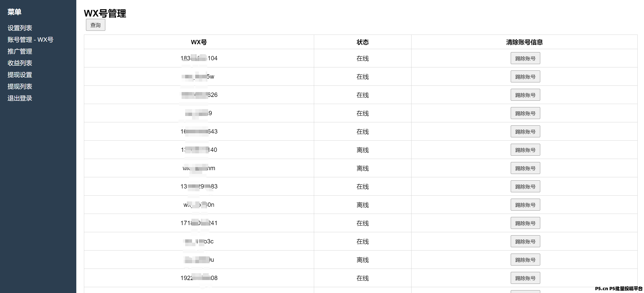Kick the offline account ending 140

[525, 150]
